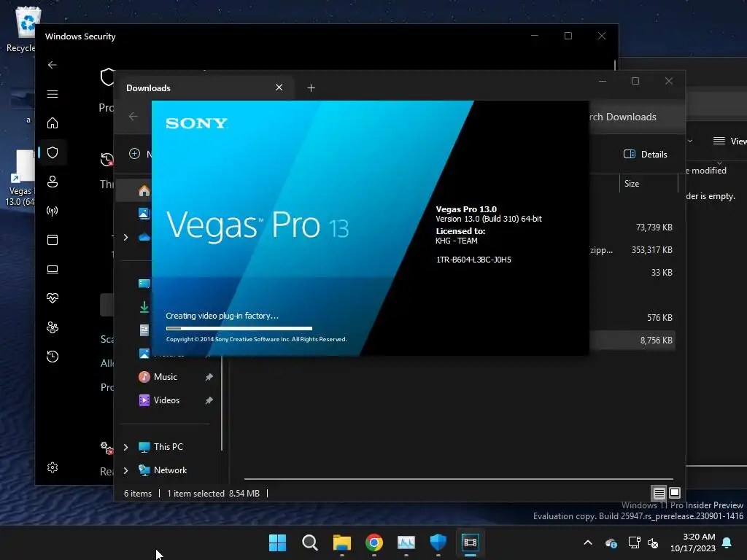Image resolution: width=747 pixels, height=560 pixels.
Task: Open OneDrive tray icon
Action: tap(611, 542)
